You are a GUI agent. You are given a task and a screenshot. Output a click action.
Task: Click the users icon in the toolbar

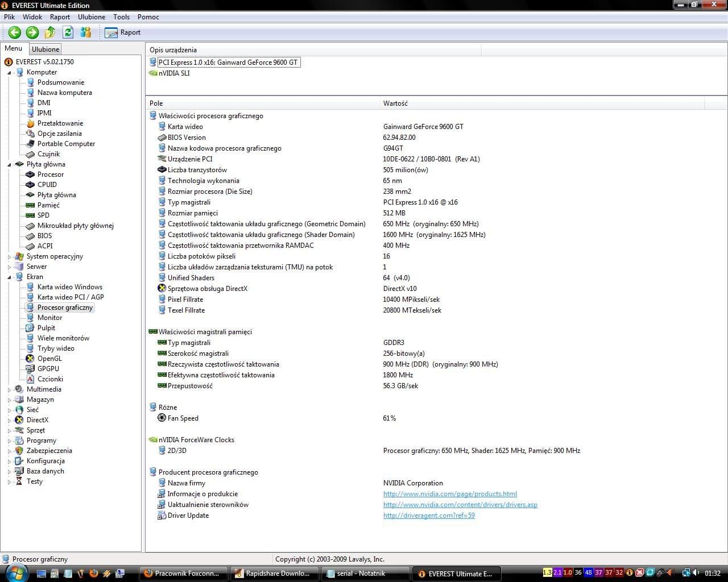pos(86,32)
